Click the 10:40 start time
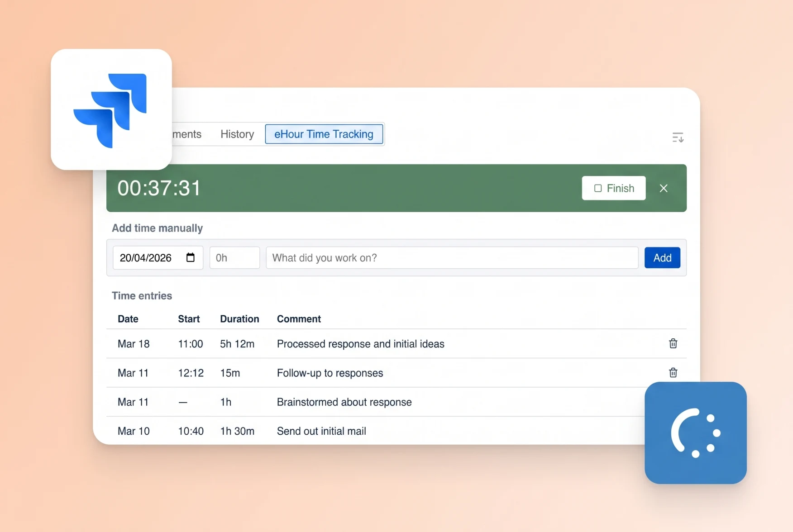793x532 pixels. coord(191,431)
